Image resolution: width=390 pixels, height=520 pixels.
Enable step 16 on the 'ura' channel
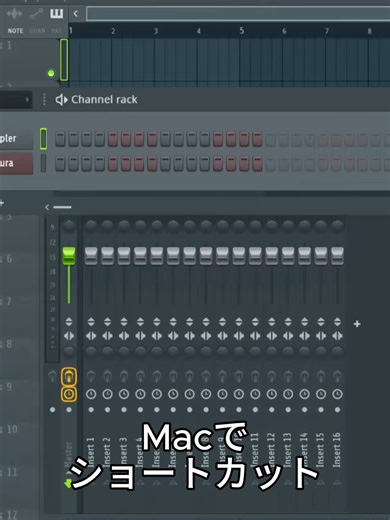coord(257,164)
